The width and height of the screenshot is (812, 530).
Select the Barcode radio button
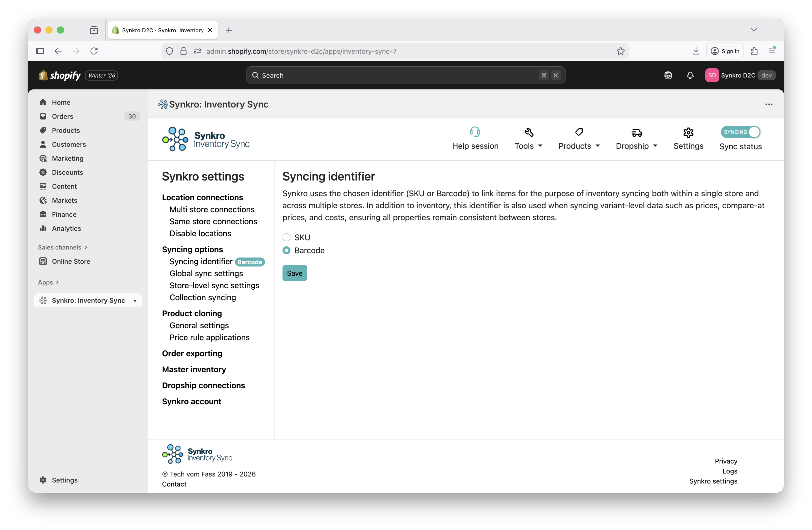tap(286, 250)
